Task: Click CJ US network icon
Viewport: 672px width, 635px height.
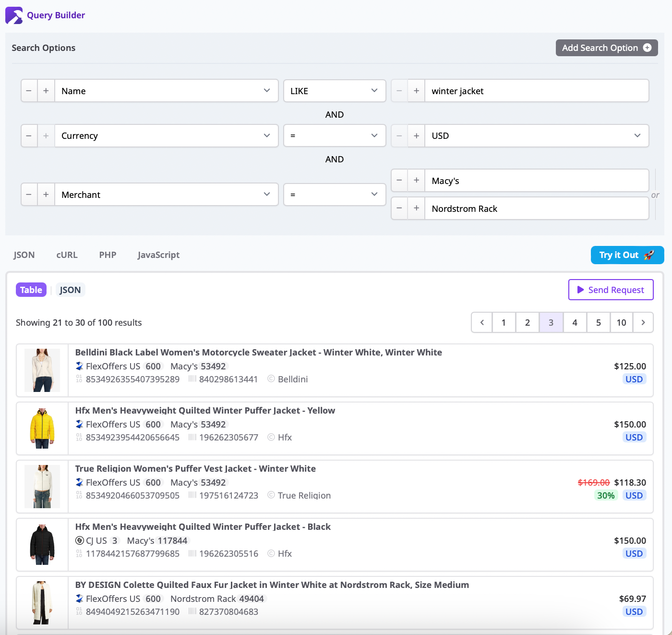Action: click(80, 540)
